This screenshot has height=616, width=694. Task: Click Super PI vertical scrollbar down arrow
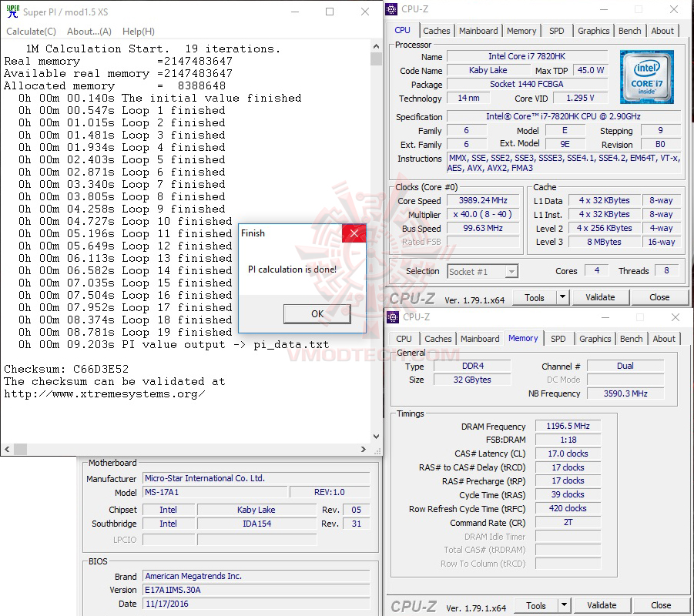[376, 437]
